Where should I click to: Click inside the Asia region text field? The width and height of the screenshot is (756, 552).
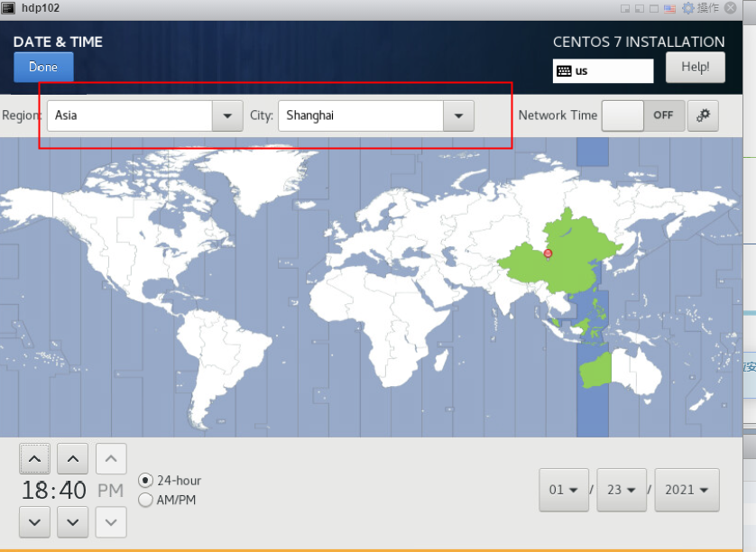(x=130, y=115)
